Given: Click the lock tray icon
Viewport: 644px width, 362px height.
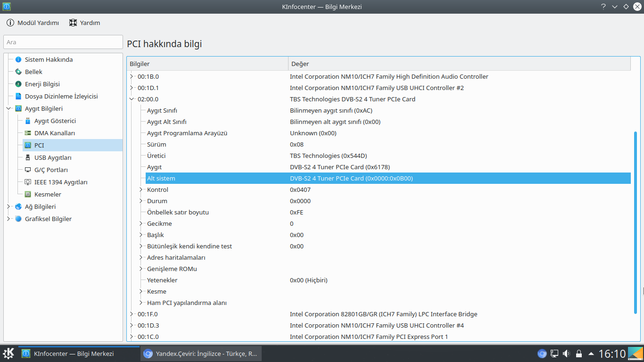Looking at the screenshot, I should pos(578,354).
